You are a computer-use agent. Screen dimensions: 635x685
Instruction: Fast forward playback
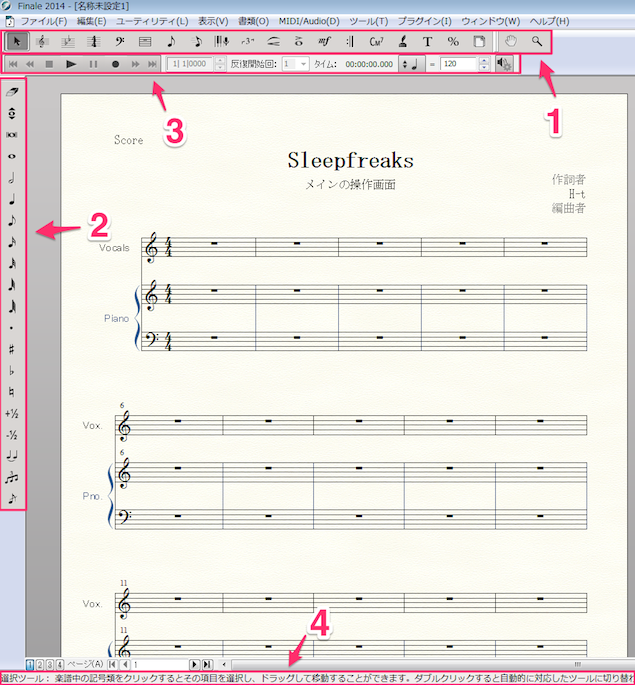point(135,64)
